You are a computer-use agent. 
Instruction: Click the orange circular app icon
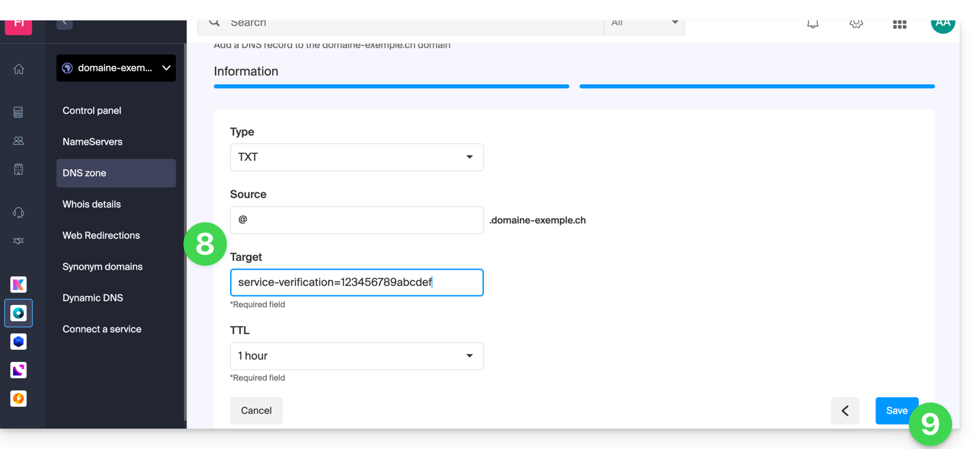(x=19, y=399)
